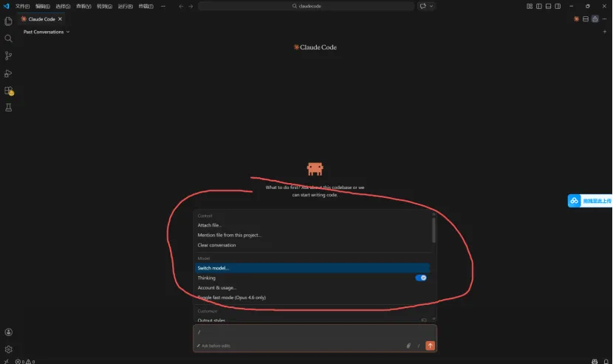The width and height of the screenshot is (613, 364).
Task: Open the chat icon beside command center
Action: [x=422, y=6]
